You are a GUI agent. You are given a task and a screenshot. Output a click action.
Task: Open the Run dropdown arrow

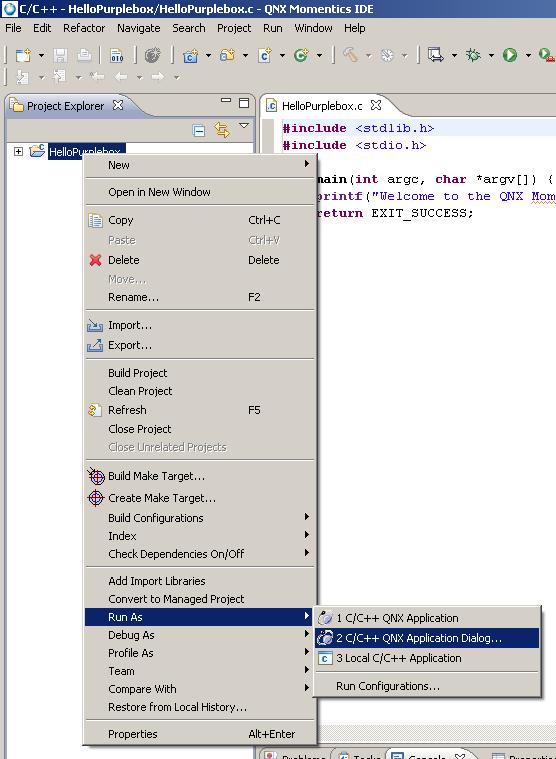coord(528,56)
